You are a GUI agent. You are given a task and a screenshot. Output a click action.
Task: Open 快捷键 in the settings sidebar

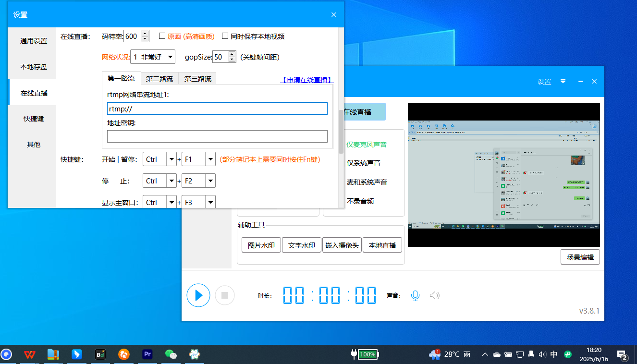34,119
